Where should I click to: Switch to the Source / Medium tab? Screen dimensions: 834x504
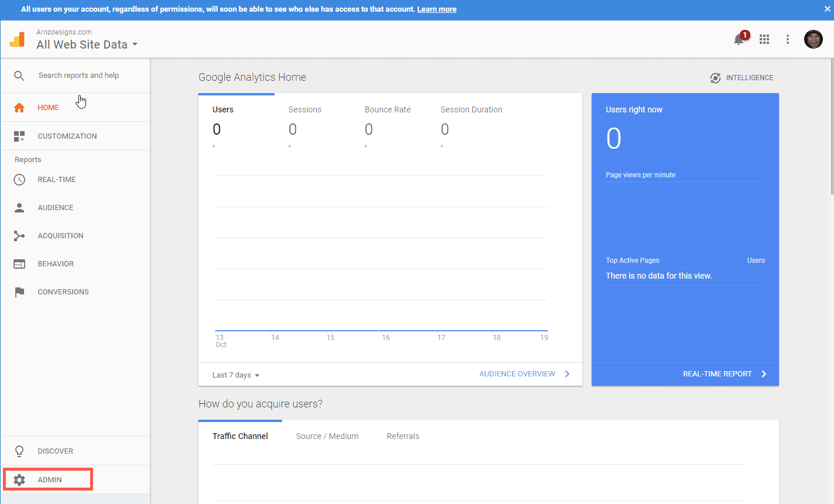pos(327,437)
